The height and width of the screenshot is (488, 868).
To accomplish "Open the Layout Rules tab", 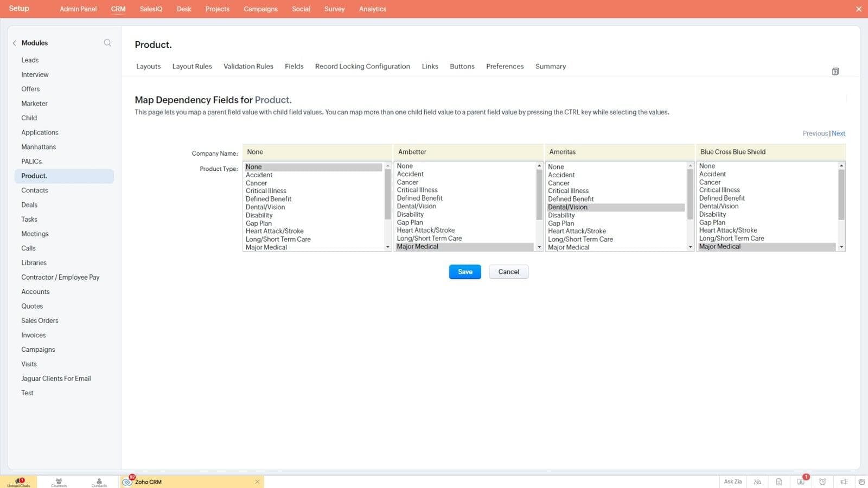I will (x=192, y=66).
